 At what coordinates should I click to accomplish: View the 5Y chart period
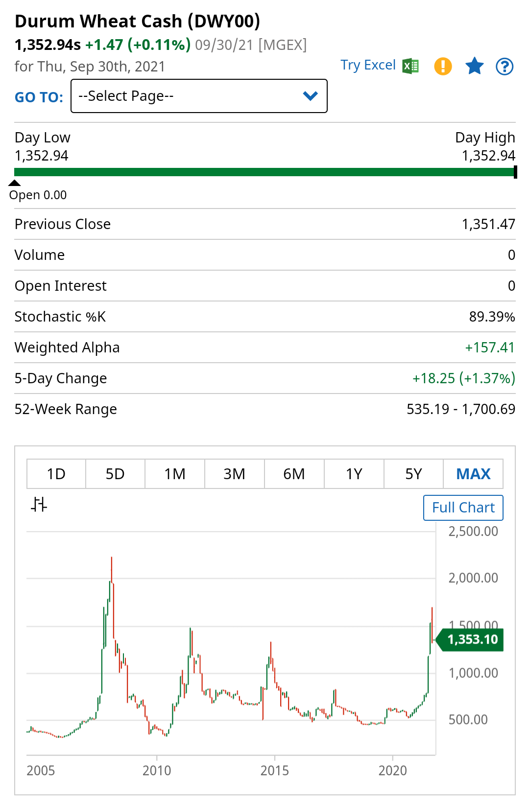pos(414,474)
